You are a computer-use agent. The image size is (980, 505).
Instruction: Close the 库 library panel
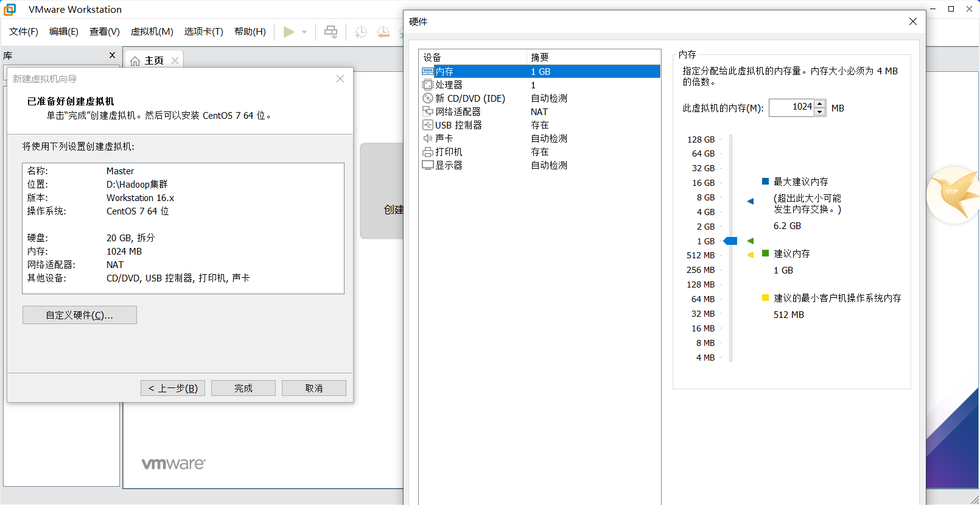112,55
